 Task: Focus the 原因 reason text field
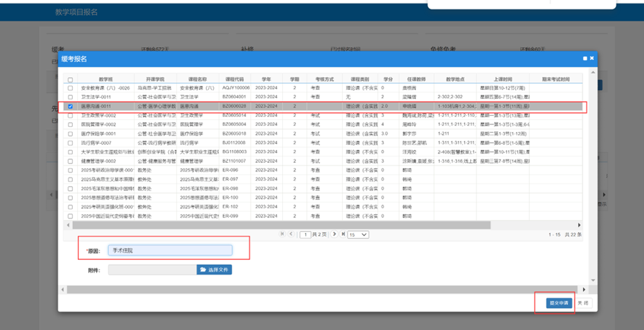(170, 250)
